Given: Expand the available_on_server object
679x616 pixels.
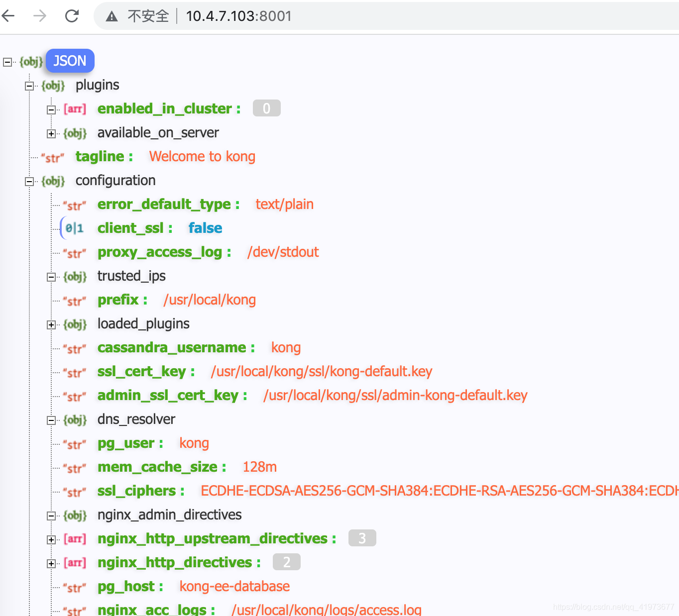Looking at the screenshot, I should (51, 134).
